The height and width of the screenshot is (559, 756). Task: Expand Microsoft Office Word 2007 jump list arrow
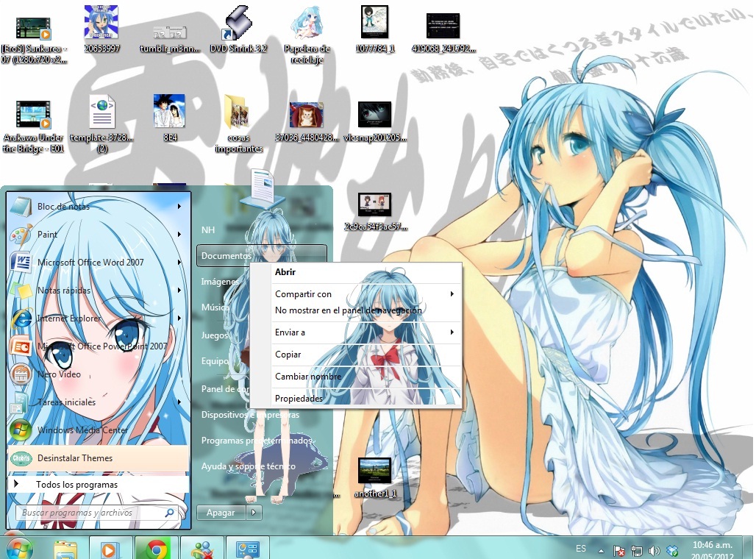pos(179,262)
